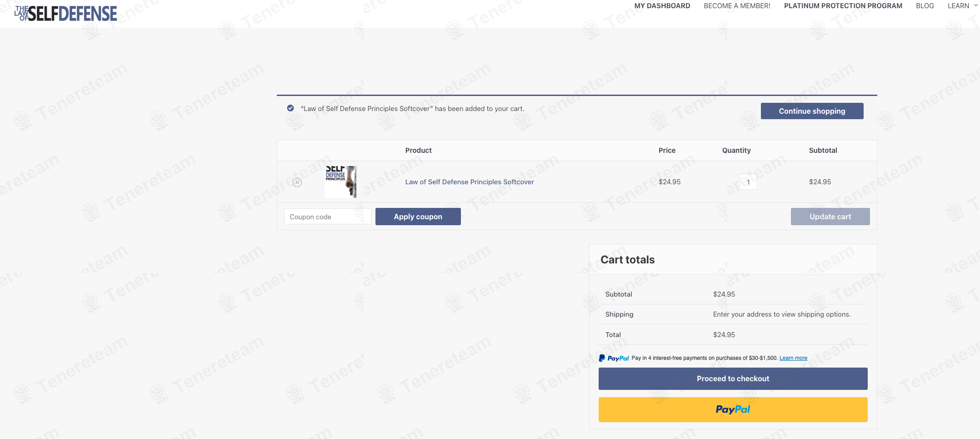
Task: Expand the LEARN dropdown menu
Action: (x=958, y=6)
